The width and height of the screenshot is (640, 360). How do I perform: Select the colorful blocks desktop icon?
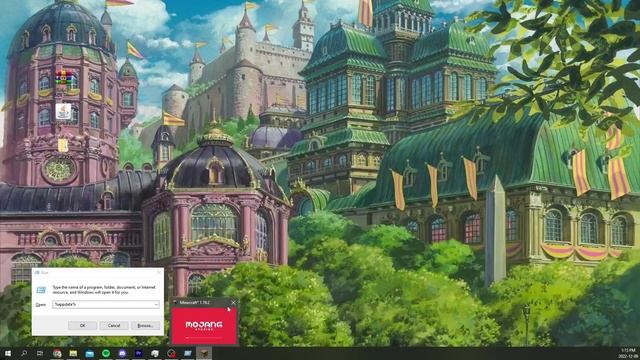pyautogui.click(x=64, y=77)
